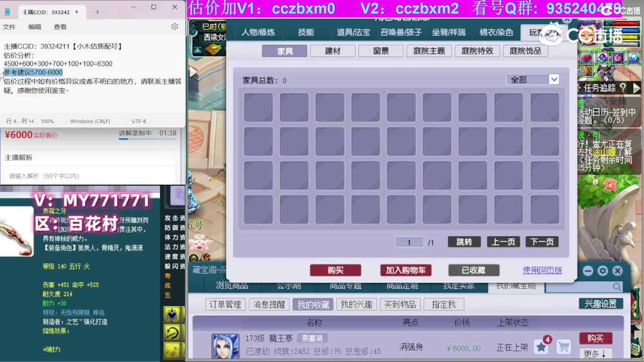This screenshot has height=362, width=644.
Task: Open the 编辑 menu in Notepad
Action: click(x=35, y=27)
